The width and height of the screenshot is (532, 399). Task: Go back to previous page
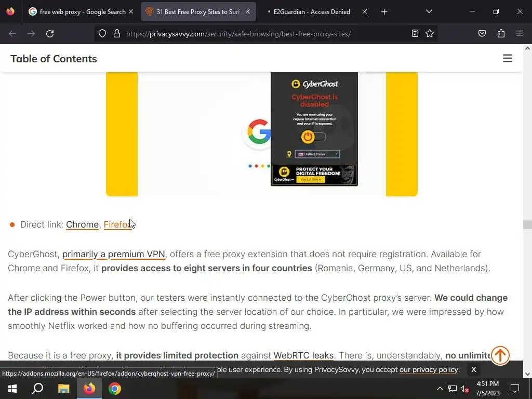(x=12, y=34)
